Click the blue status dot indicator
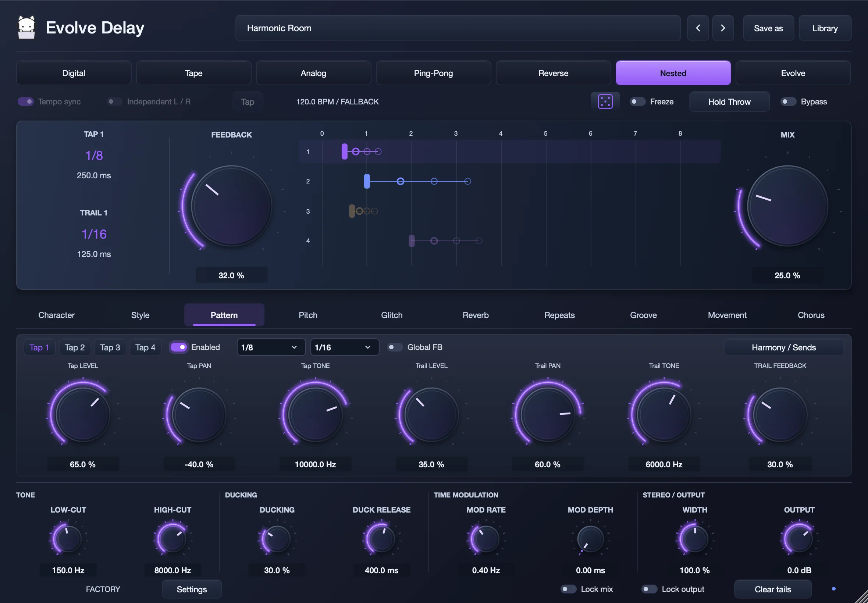Image resolution: width=868 pixels, height=603 pixels. 834,589
